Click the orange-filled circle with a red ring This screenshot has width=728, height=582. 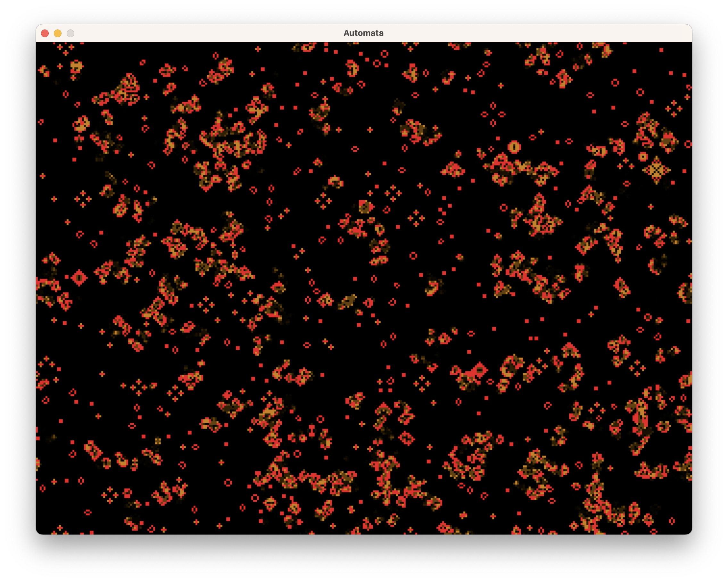(x=514, y=147)
